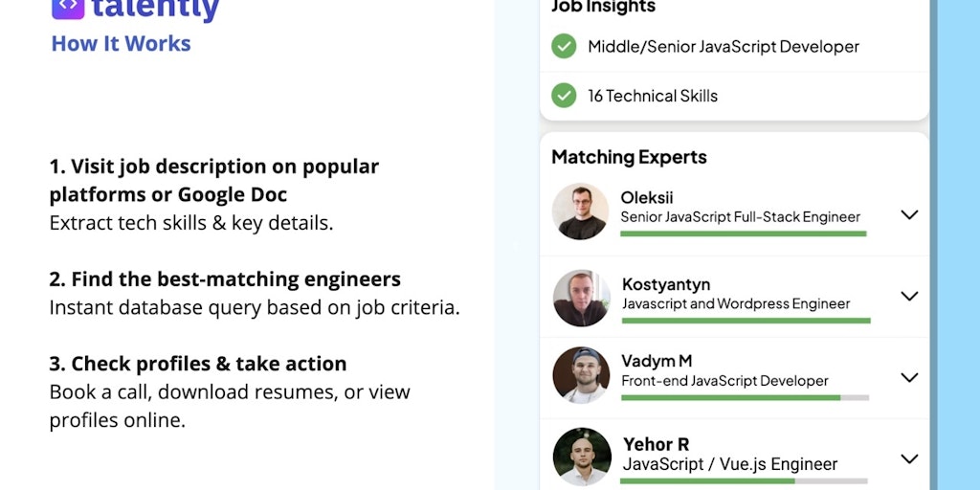Click the green check beside JavaScript Developer
The image size is (980, 490).
(x=564, y=46)
